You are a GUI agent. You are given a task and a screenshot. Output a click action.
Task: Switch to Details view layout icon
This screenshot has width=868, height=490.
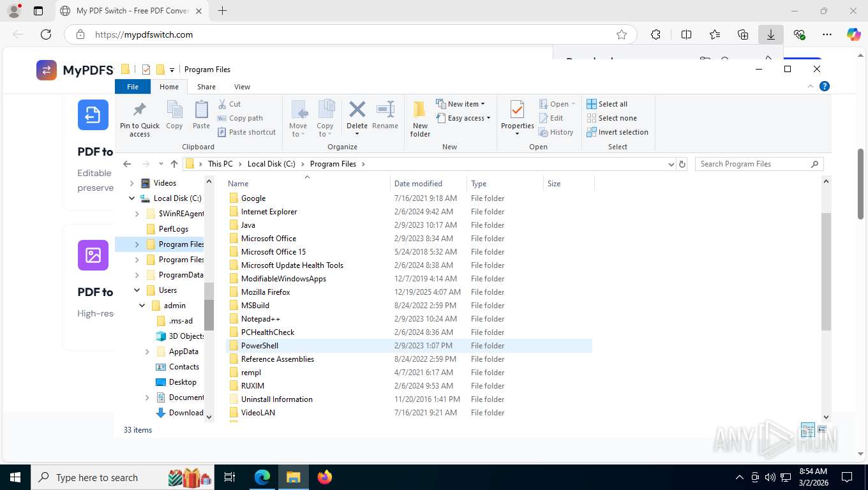[808, 430]
